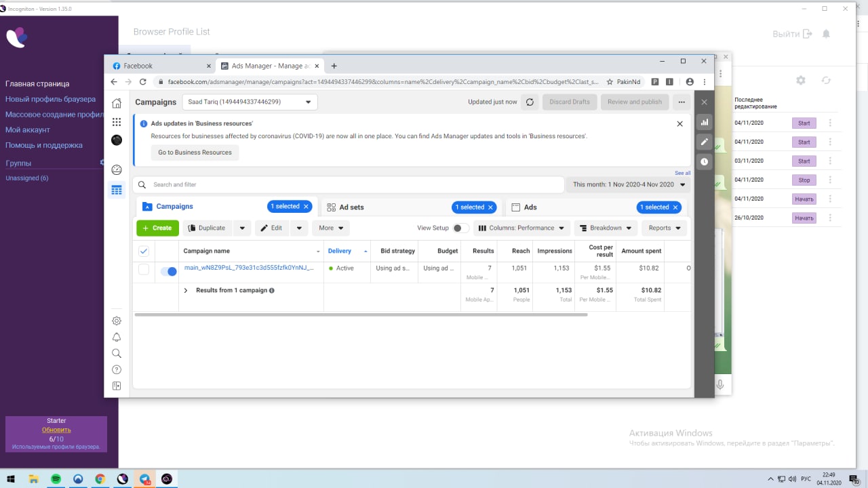Open the help question mark icon

tap(117, 369)
